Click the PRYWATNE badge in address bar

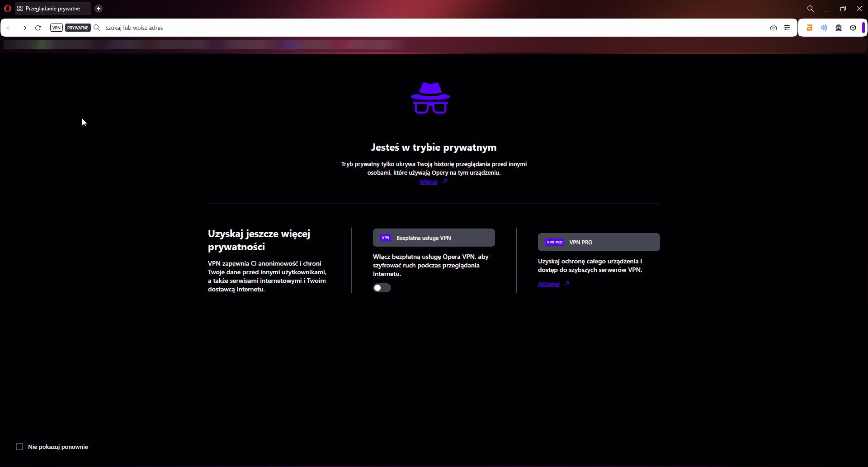click(78, 28)
